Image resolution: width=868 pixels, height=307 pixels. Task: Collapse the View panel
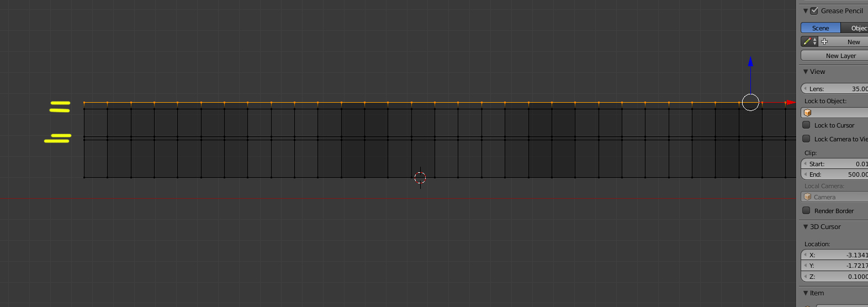point(806,72)
